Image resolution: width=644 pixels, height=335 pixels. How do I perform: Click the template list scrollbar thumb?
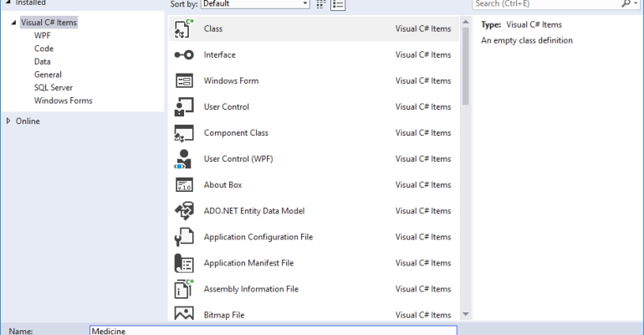click(x=466, y=66)
